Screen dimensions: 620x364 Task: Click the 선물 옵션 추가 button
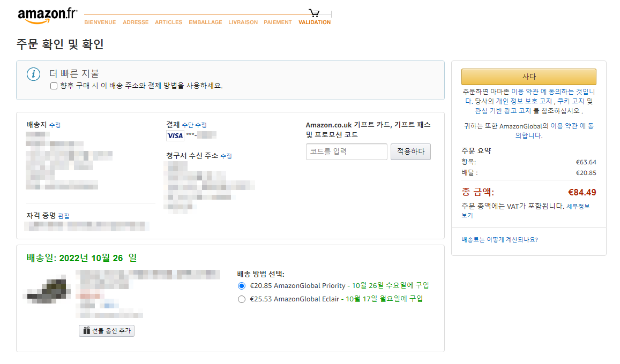pos(107,331)
